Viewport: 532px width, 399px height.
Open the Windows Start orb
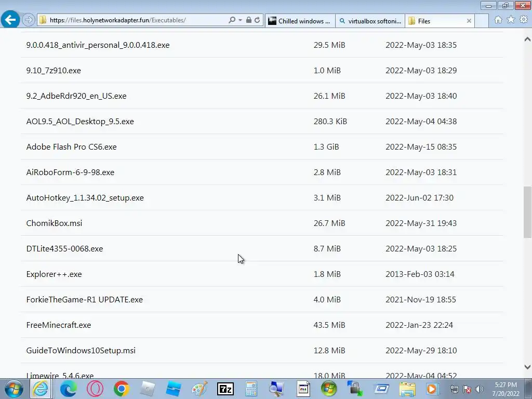[x=14, y=389]
